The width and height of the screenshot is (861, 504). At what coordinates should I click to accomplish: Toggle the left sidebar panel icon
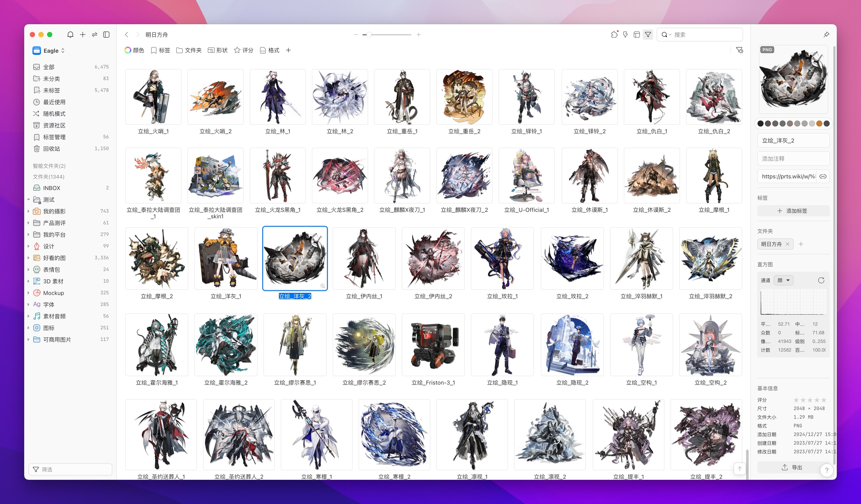(106, 35)
